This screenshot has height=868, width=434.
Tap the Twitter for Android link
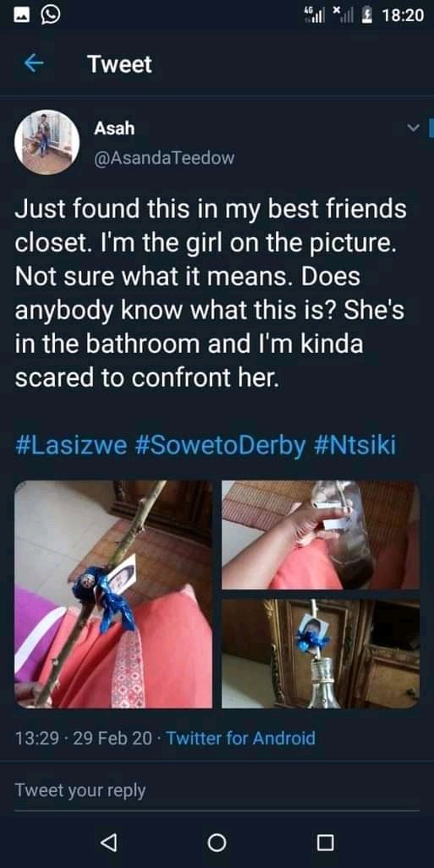pyautogui.click(x=240, y=738)
